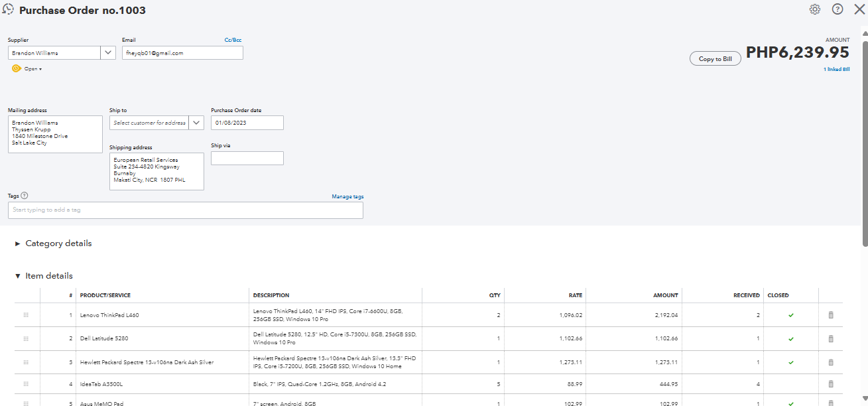Click the QTY column header
This screenshot has height=406, width=868.
point(495,295)
